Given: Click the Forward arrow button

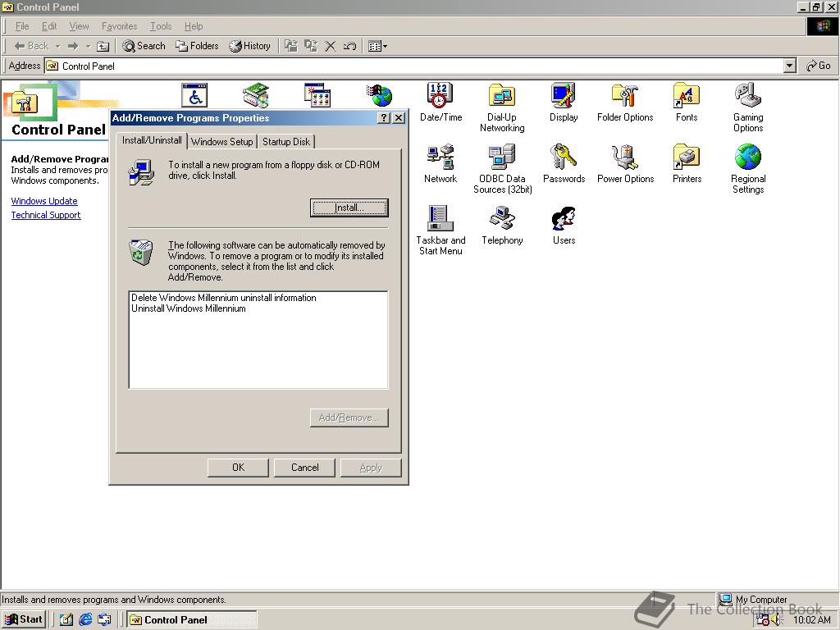Looking at the screenshot, I should coord(73,46).
